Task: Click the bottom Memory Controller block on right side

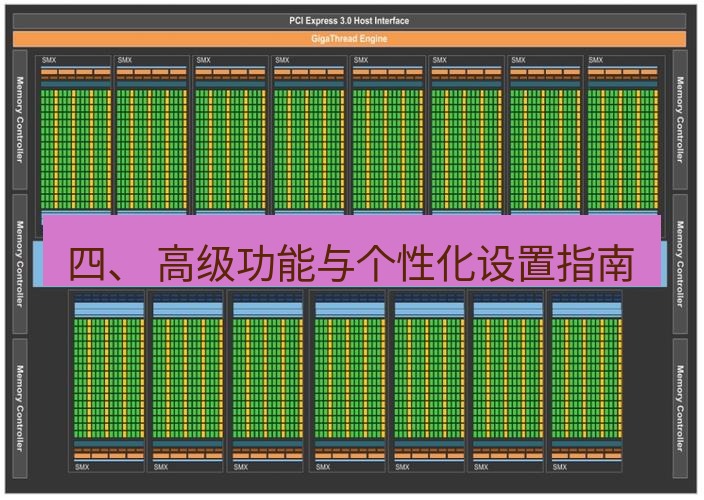Action: coord(680,408)
